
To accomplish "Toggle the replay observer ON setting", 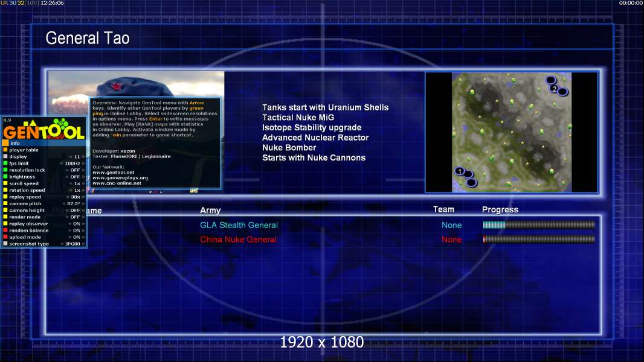I will point(76,224).
